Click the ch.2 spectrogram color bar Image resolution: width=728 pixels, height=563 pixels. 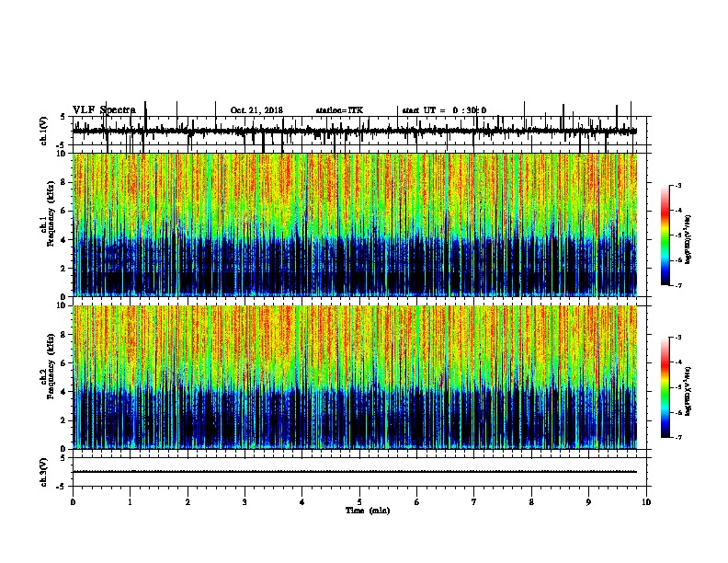(665, 387)
